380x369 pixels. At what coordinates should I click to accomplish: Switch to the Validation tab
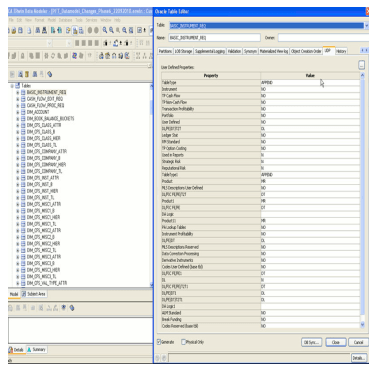coord(234,51)
